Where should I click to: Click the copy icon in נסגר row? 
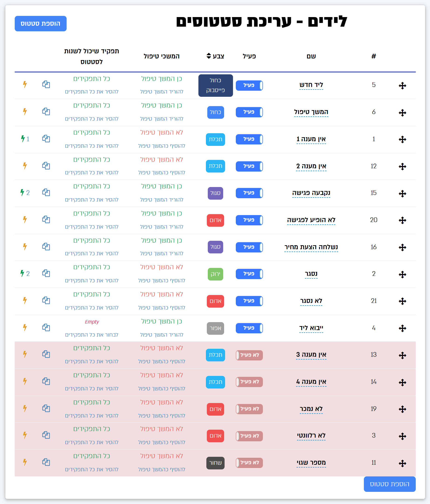pos(46,274)
